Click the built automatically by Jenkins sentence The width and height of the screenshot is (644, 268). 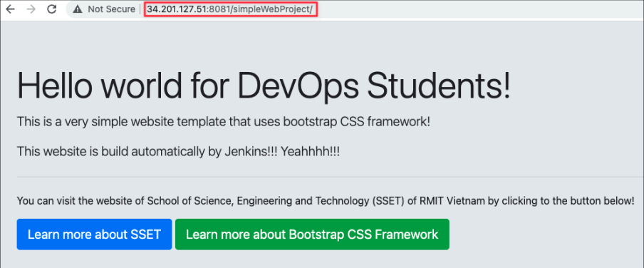pos(178,151)
